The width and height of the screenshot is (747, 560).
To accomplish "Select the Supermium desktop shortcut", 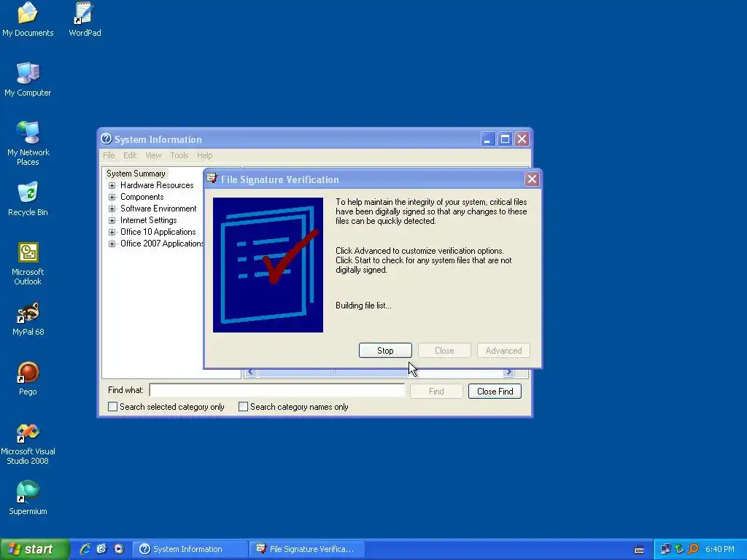I will pos(28,498).
